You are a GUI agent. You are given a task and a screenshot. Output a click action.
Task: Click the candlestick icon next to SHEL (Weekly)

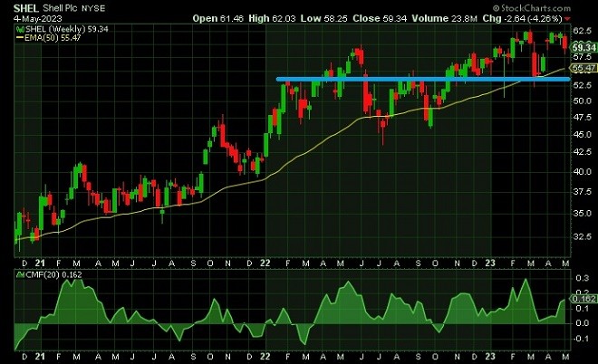(x=20, y=29)
